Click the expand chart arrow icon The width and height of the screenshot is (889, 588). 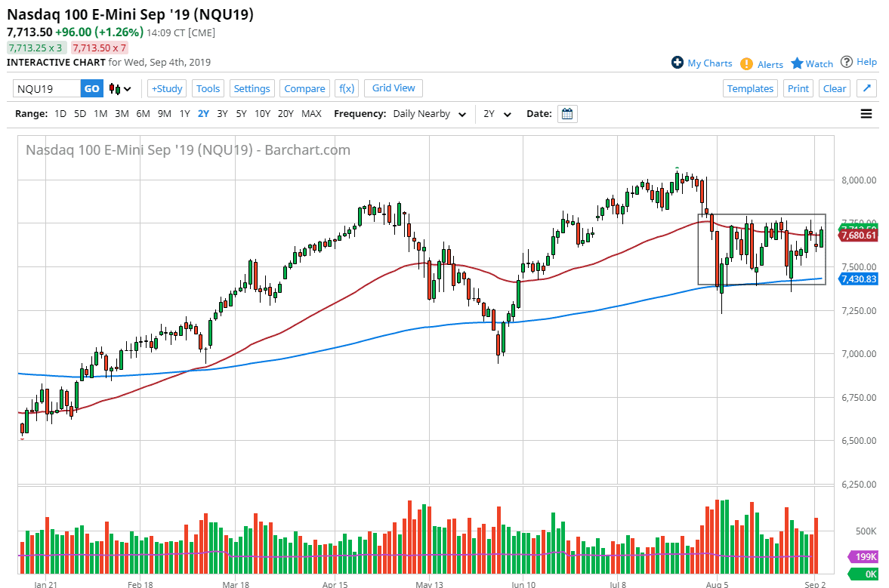867,88
